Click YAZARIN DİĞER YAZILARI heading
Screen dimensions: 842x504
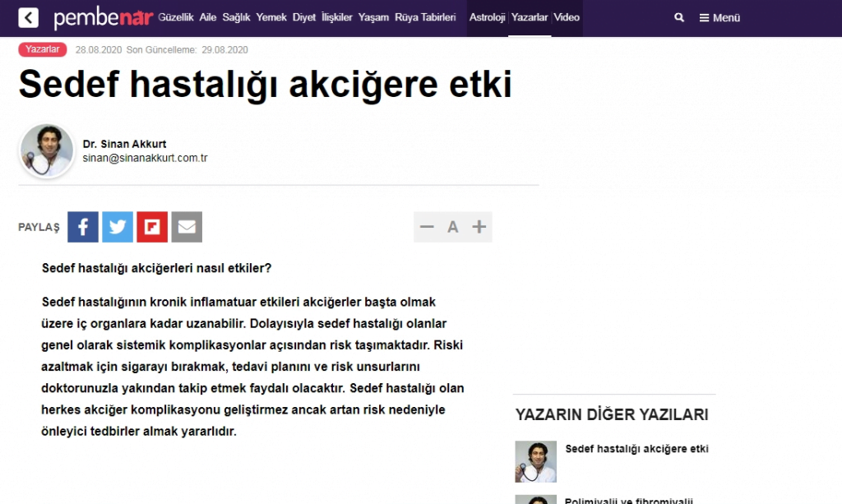tap(612, 414)
